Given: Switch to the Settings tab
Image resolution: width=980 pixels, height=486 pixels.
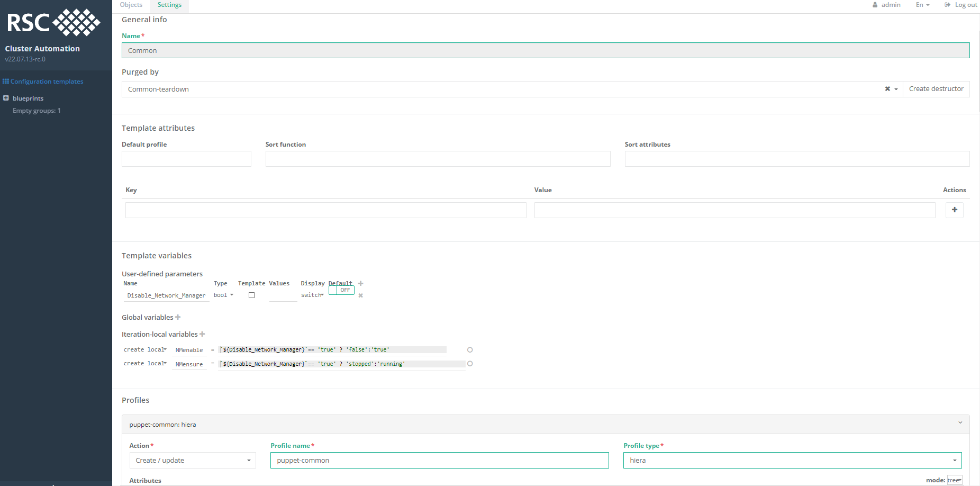Looking at the screenshot, I should 169,5.
